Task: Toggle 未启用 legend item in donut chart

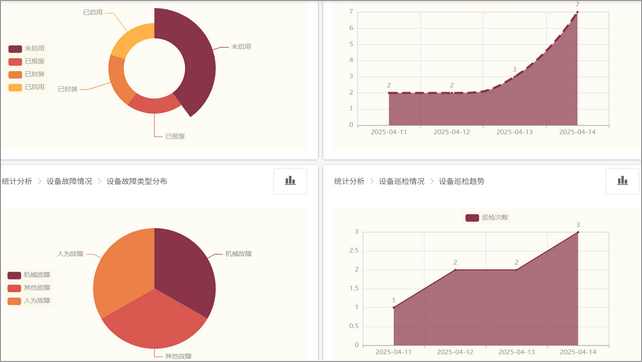Action: [26, 49]
